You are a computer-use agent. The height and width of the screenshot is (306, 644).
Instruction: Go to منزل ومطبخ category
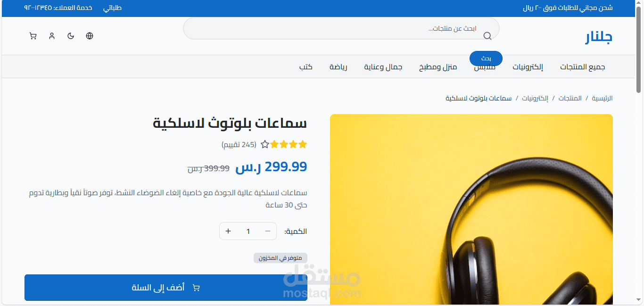click(438, 67)
